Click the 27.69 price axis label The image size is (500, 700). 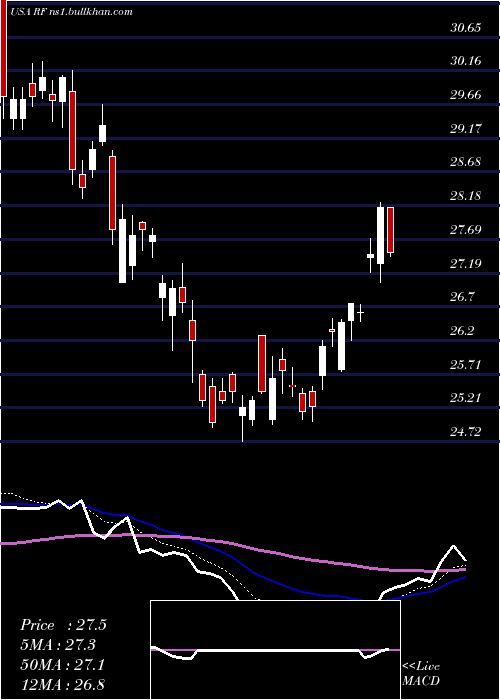(x=466, y=230)
